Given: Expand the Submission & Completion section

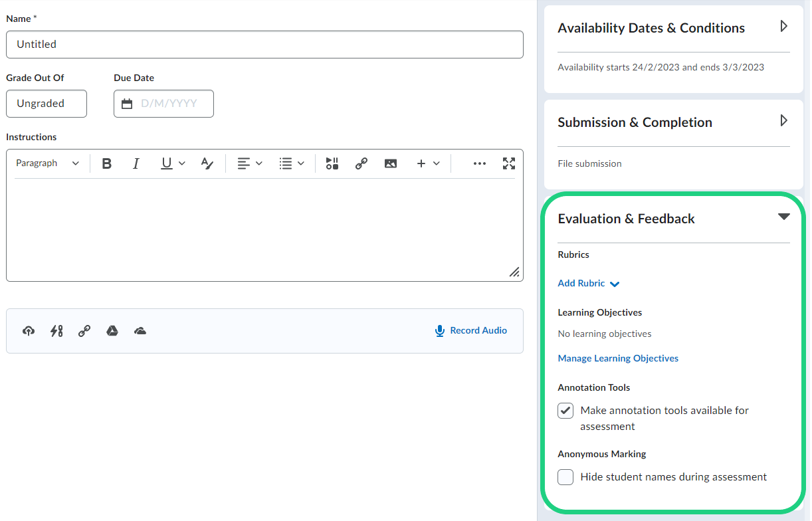Looking at the screenshot, I should pos(783,121).
